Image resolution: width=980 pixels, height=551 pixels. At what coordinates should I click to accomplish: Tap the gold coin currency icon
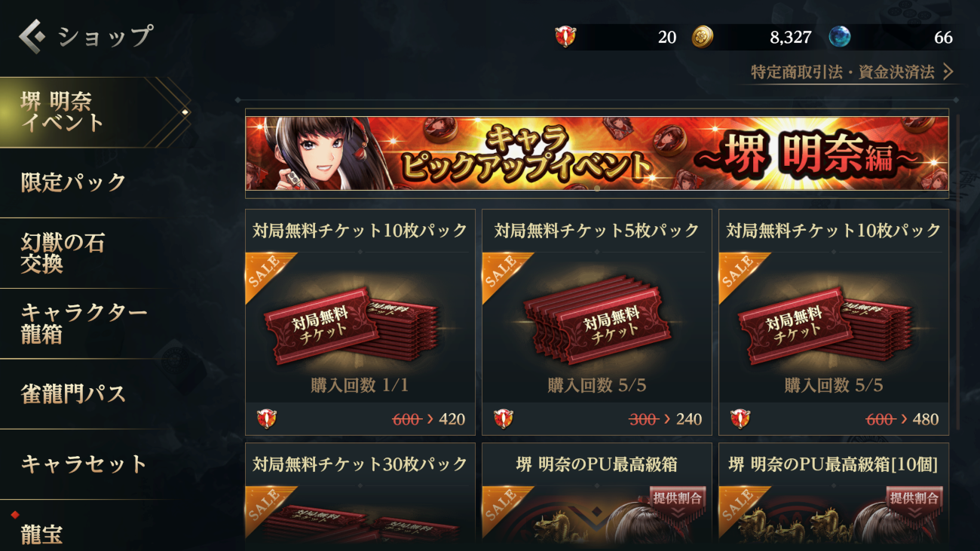703,36
